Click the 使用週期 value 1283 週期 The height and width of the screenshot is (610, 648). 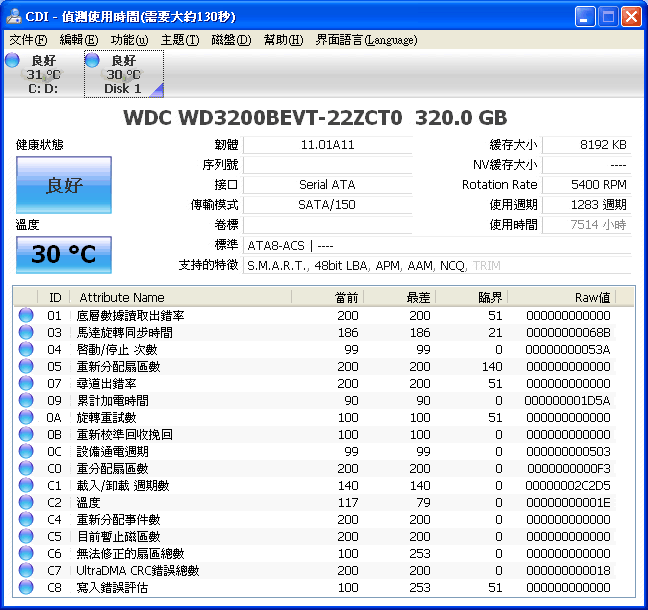pos(586,205)
